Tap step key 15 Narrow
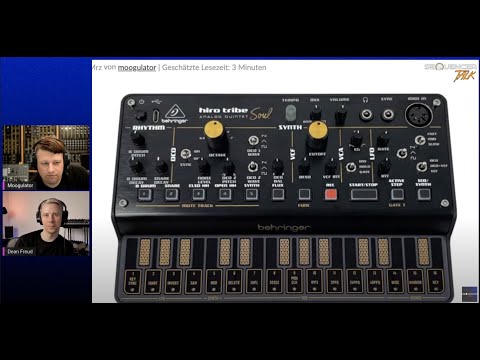Screen dimensions: 480x360 click(416, 282)
